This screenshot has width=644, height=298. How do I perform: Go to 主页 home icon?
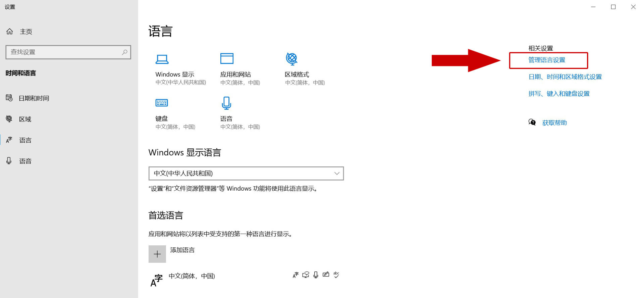coord(9,31)
